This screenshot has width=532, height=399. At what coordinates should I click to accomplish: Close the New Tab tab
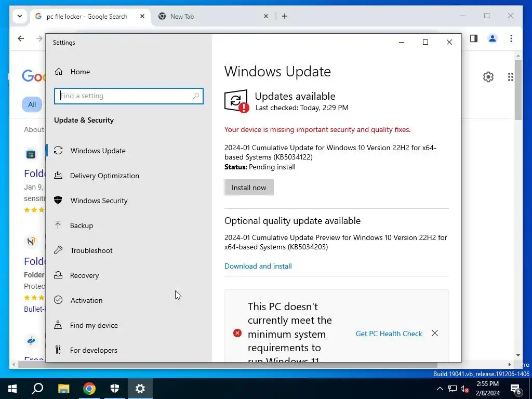266,16
